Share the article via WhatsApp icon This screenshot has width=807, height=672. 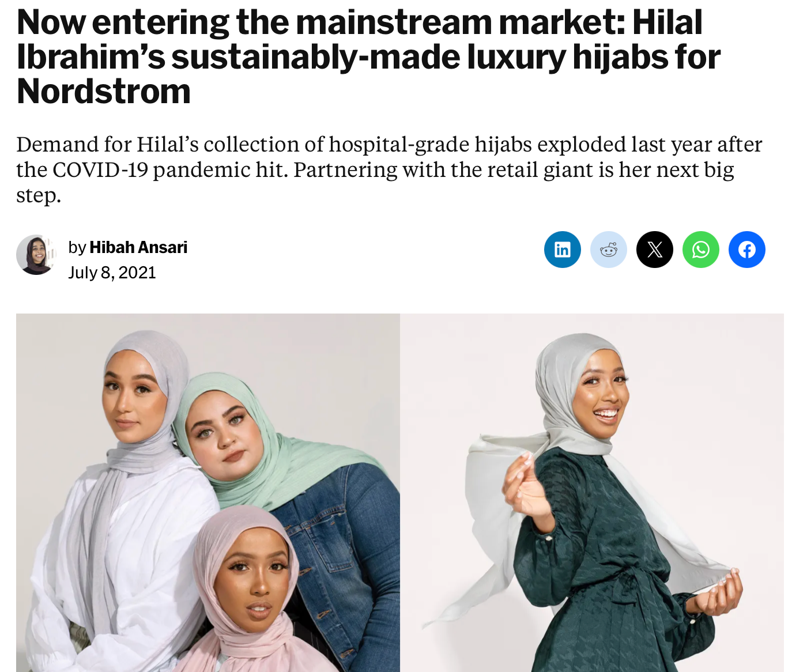(x=700, y=250)
